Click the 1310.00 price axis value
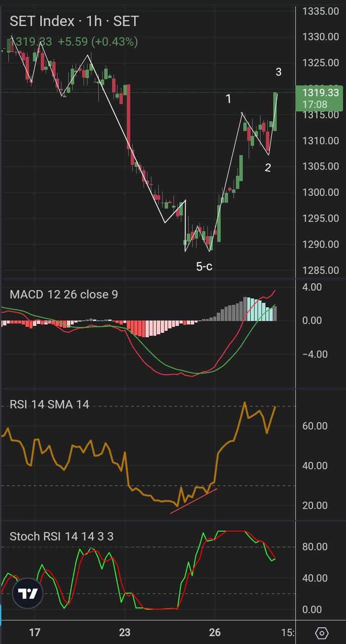The width and height of the screenshot is (346, 644). (320, 141)
